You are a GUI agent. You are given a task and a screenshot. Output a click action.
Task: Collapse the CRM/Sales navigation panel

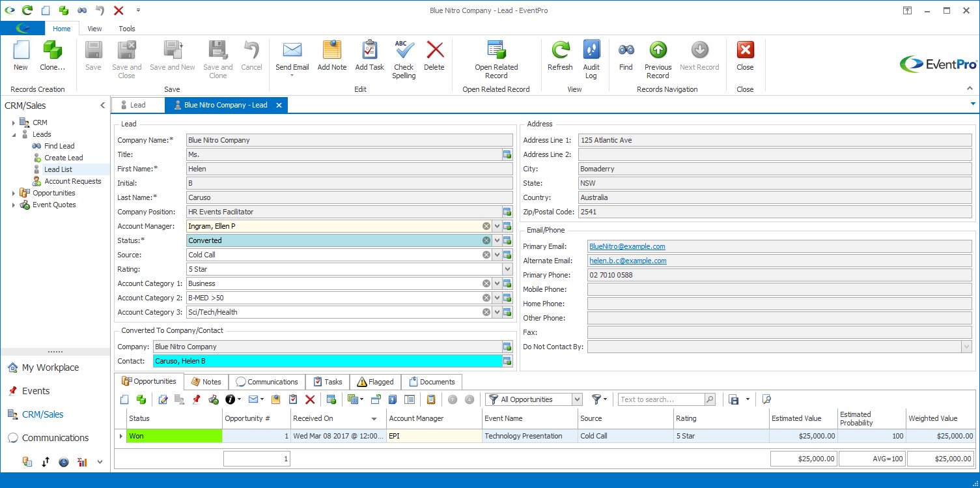[x=102, y=106]
